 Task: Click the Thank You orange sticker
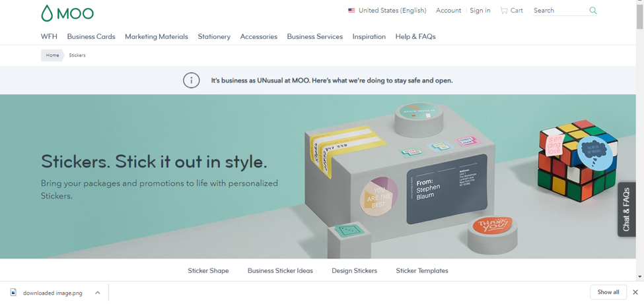492,226
